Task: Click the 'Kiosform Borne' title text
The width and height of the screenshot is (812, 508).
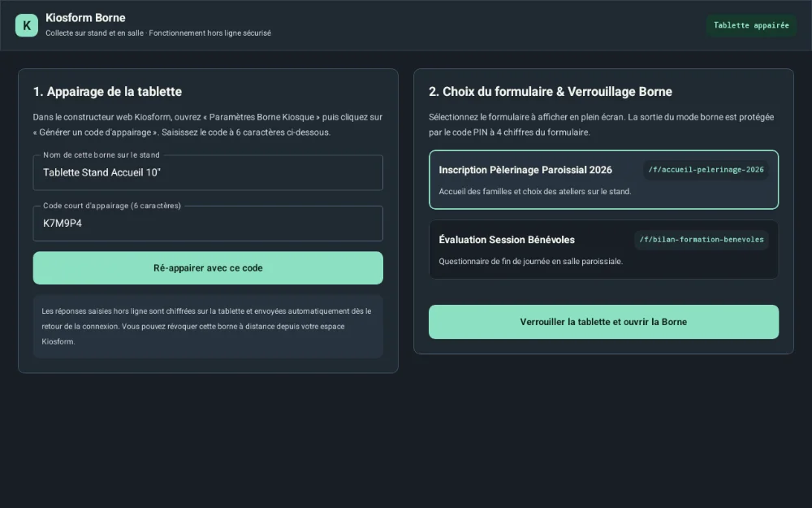Action: pos(85,18)
